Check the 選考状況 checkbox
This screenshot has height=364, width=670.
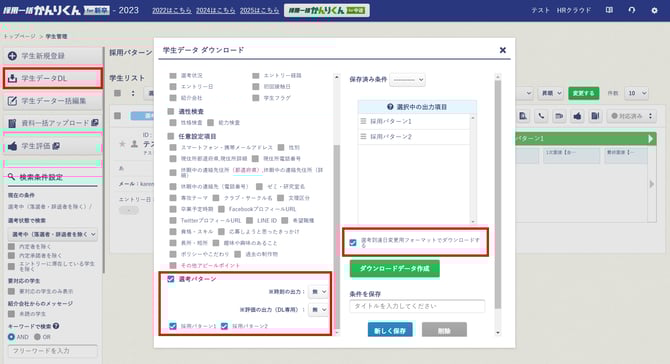pos(173,76)
